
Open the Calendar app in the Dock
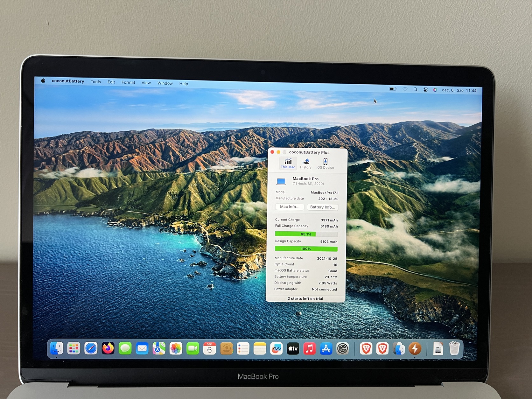click(x=209, y=349)
